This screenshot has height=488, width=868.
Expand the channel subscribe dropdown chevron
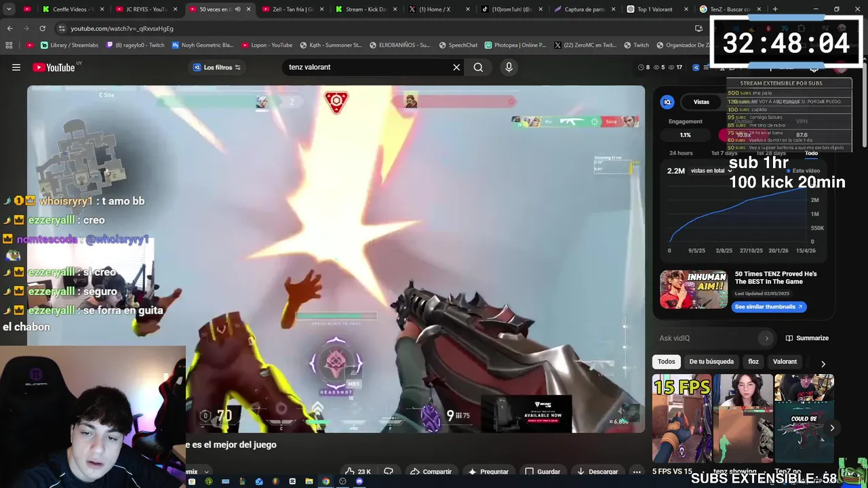click(x=206, y=472)
